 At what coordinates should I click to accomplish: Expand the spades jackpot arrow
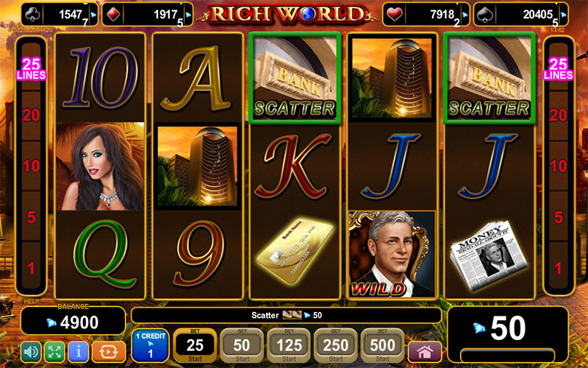pyautogui.click(x=562, y=15)
